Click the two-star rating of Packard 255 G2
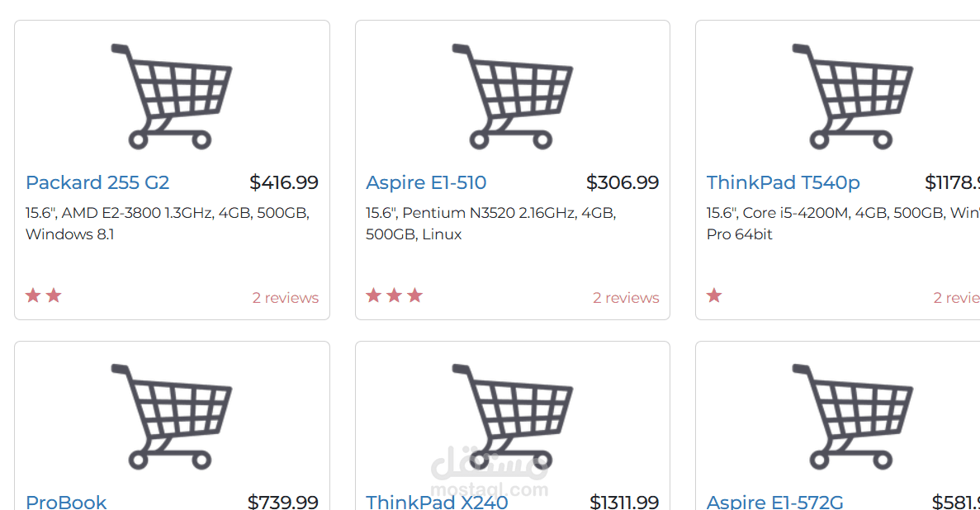 (44, 295)
